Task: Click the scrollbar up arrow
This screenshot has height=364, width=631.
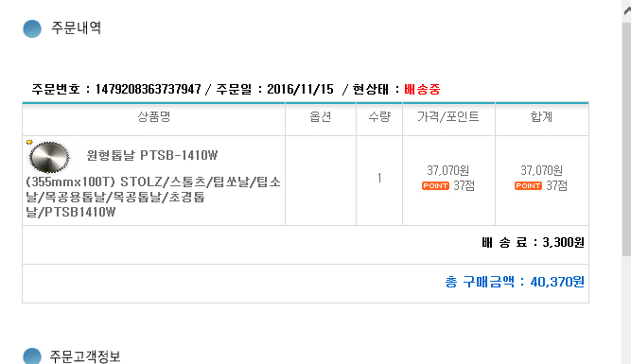Action: click(x=626, y=10)
